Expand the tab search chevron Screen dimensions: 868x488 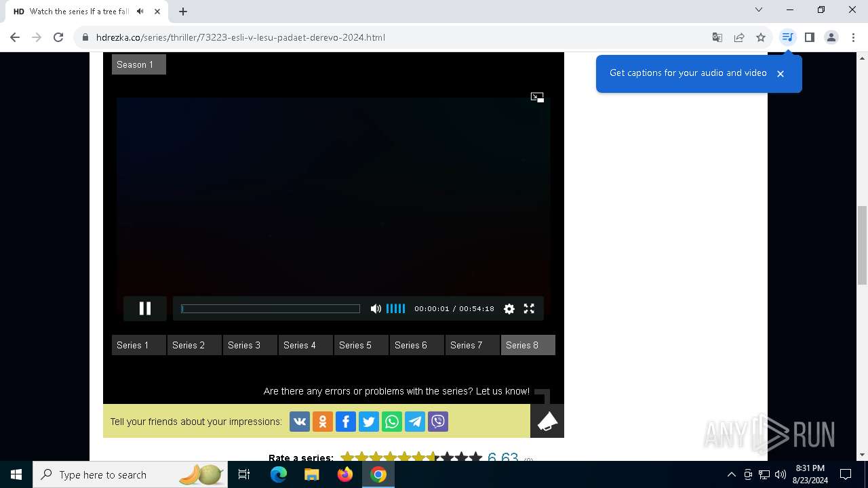coord(759,9)
